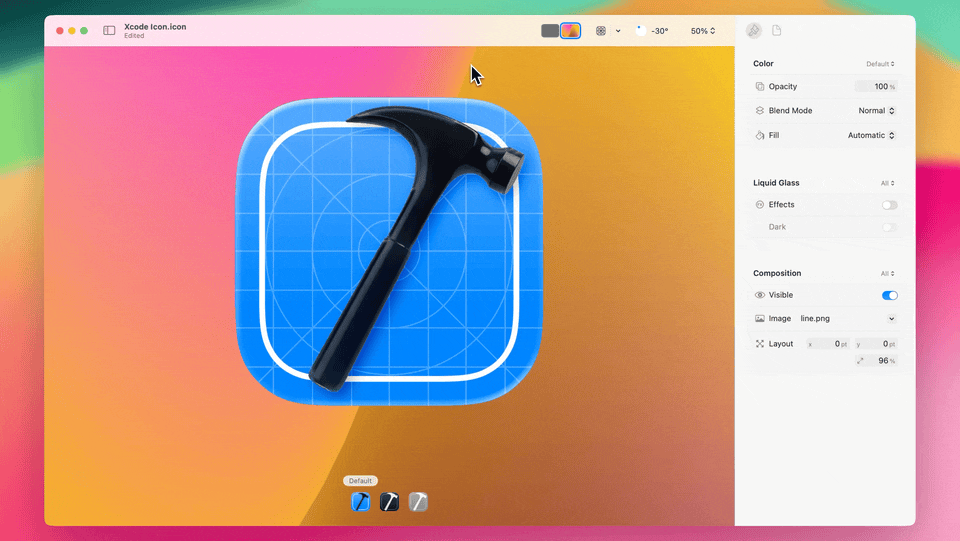Adjust the light angle dial
This screenshot has width=960, height=541.
[640, 31]
